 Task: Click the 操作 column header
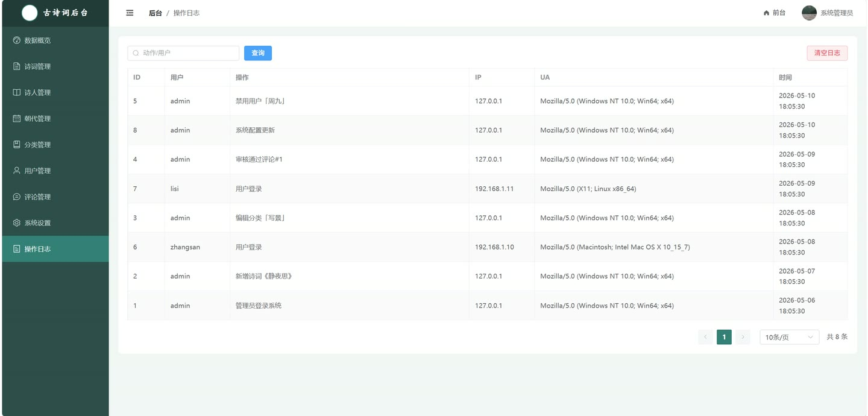(350, 77)
